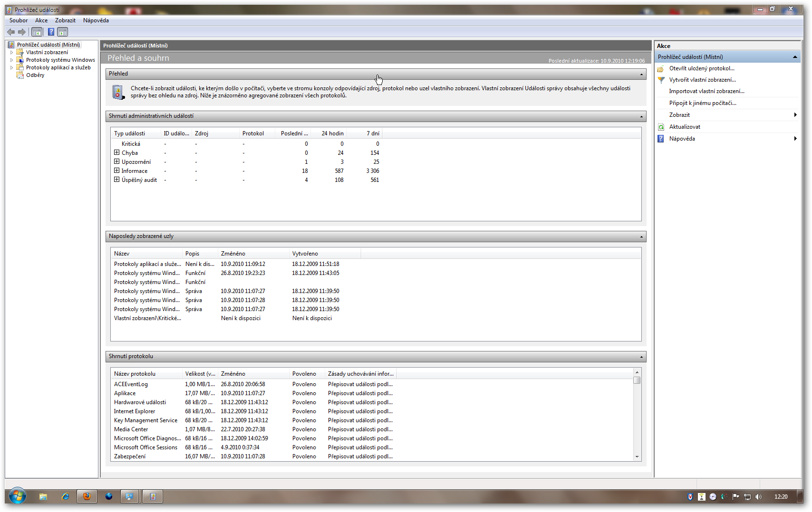The width and height of the screenshot is (812, 512).
Task: Click the volume speaker tray icon
Action: [x=758, y=497]
